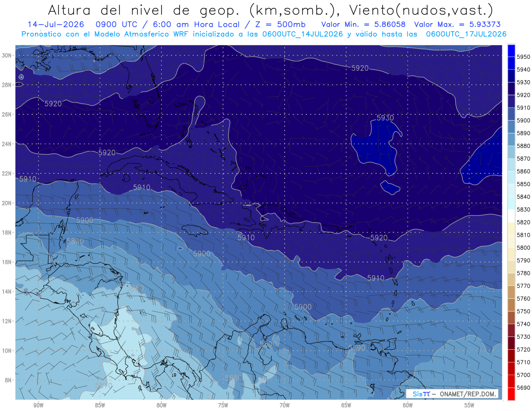Click the '5900' label in the color legend
Screen dimensions: 532x411
coord(524,120)
